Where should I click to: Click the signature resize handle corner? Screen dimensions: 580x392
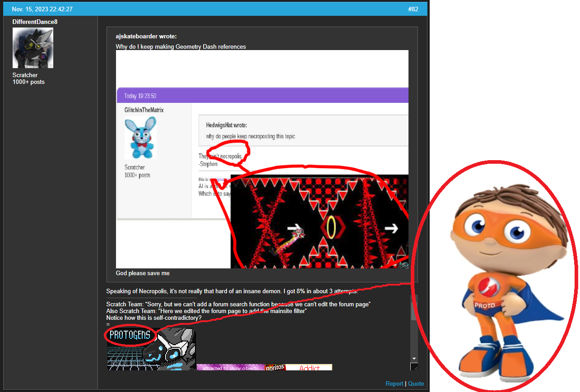414,367
